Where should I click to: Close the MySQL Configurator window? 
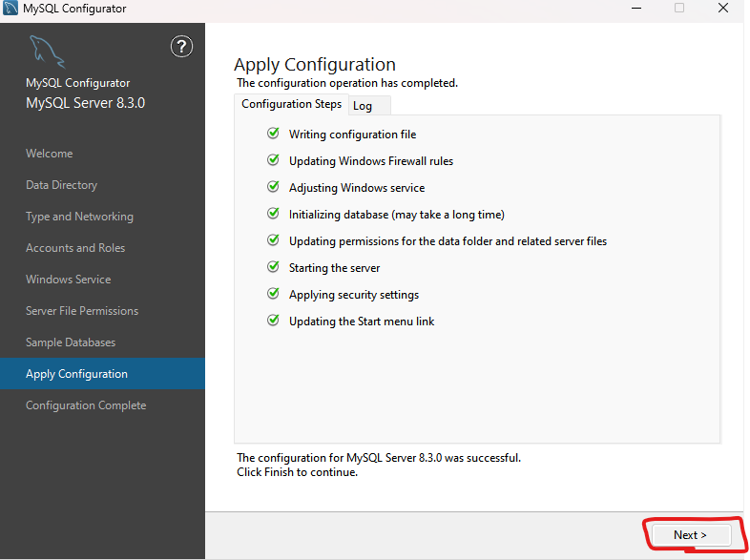(723, 9)
